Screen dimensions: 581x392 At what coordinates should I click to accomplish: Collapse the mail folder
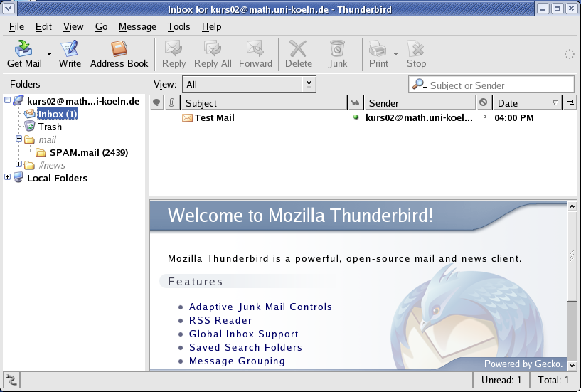pyautogui.click(x=19, y=138)
